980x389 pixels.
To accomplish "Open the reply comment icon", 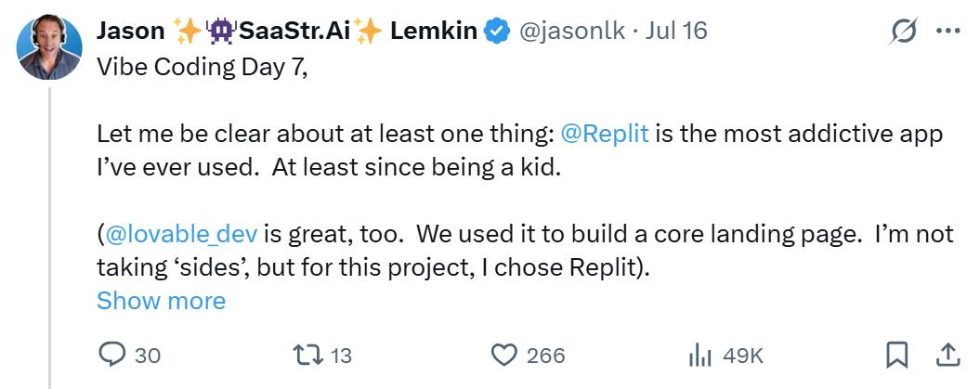I will pyautogui.click(x=111, y=356).
